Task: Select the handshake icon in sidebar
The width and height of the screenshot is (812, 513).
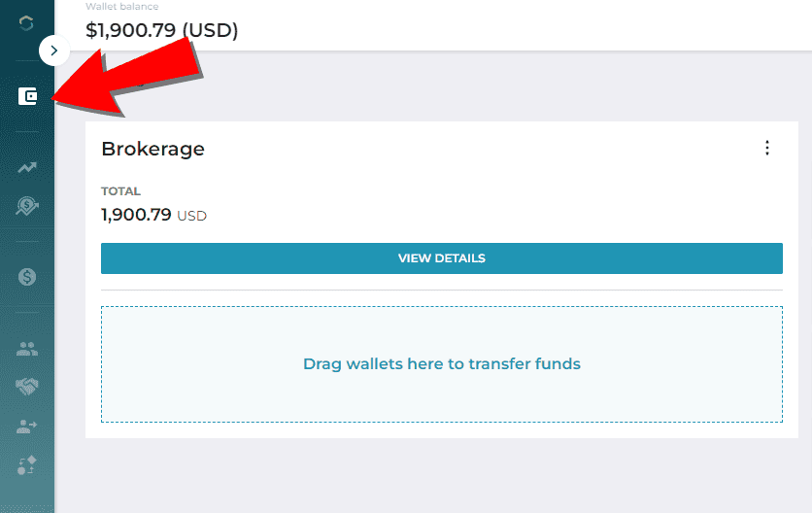Action: coord(27,387)
